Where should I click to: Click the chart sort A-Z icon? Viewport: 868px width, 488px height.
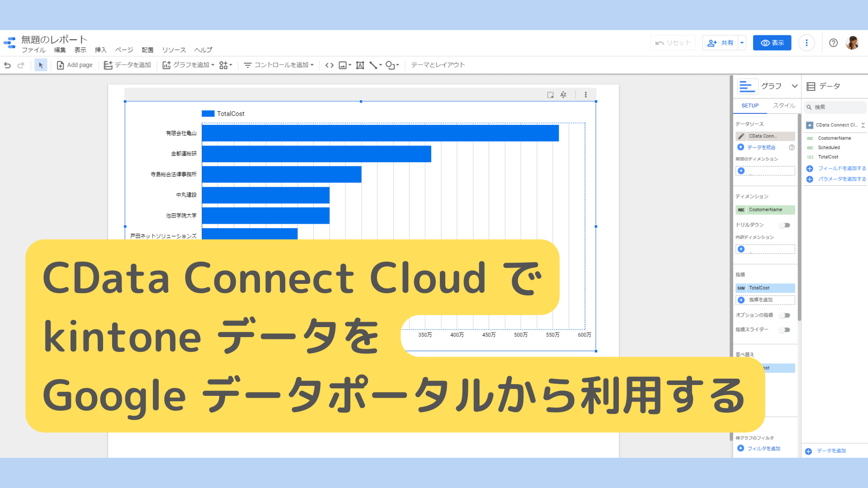click(563, 95)
